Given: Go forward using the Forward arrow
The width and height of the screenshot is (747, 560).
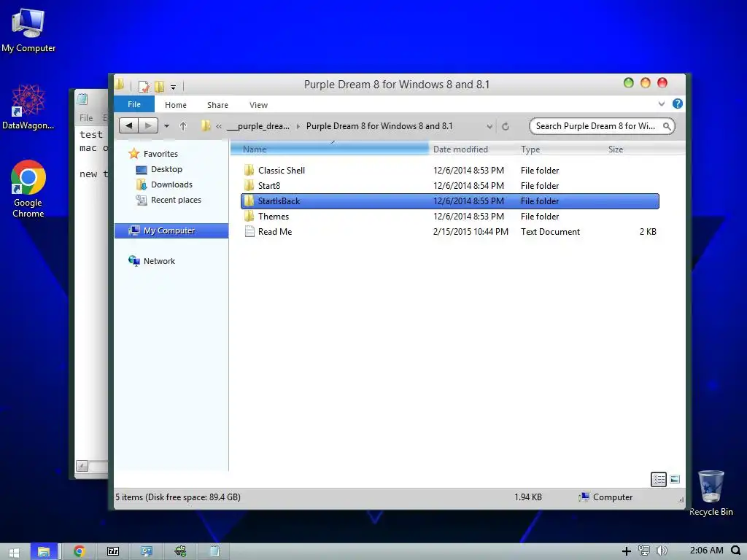Looking at the screenshot, I should (149, 125).
